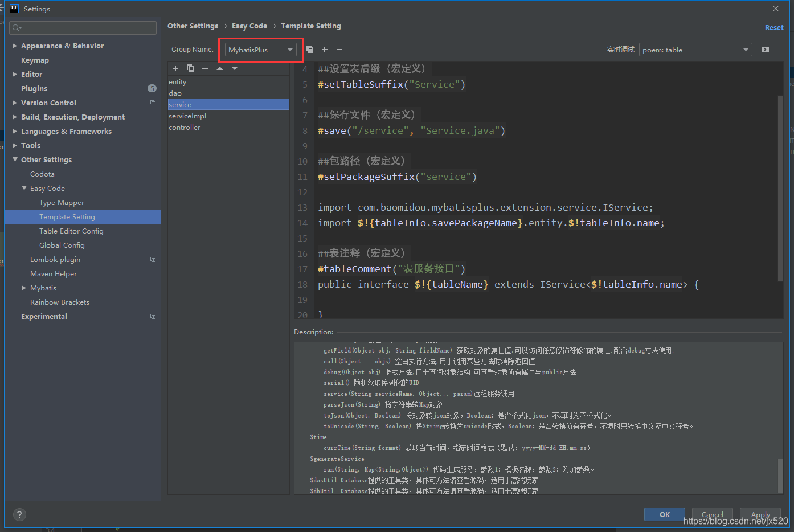Select the service template

point(228,104)
